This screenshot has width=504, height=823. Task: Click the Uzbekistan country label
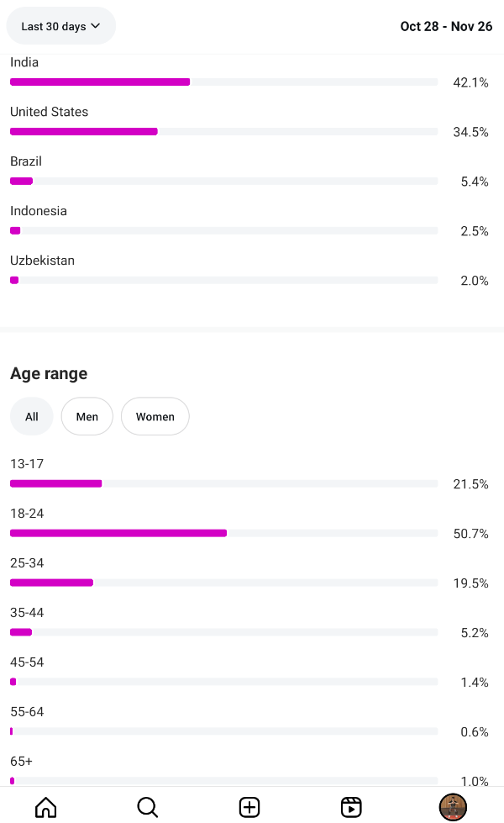coord(43,261)
